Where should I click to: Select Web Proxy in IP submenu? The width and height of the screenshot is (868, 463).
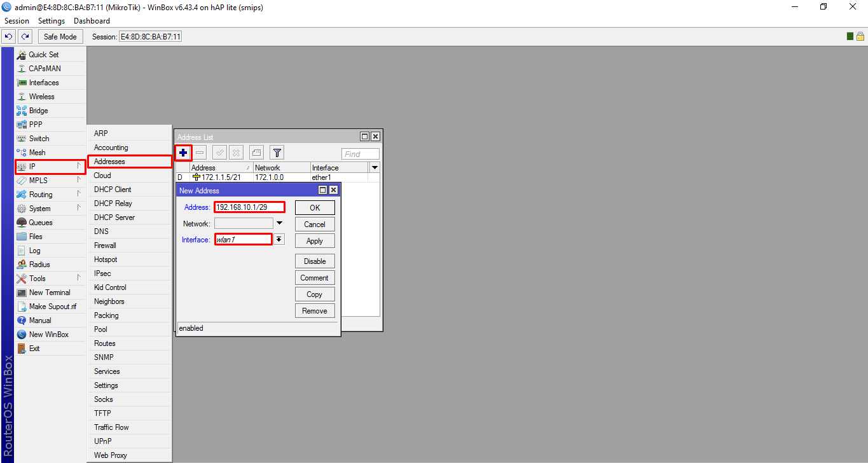pyautogui.click(x=130, y=455)
